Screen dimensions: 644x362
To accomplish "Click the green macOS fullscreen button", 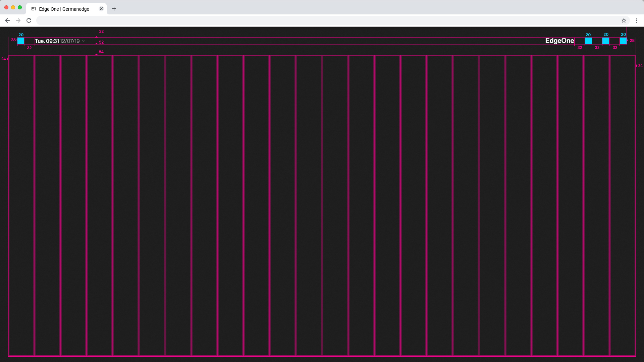I will click(20, 7).
